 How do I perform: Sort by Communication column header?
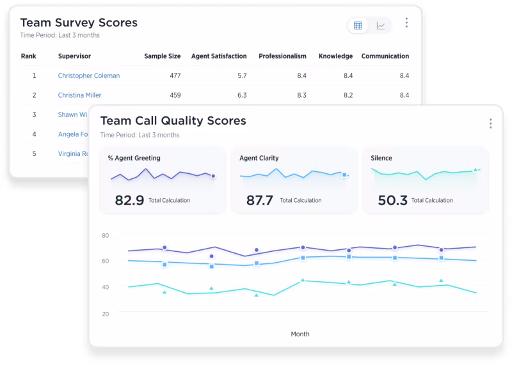(x=385, y=56)
